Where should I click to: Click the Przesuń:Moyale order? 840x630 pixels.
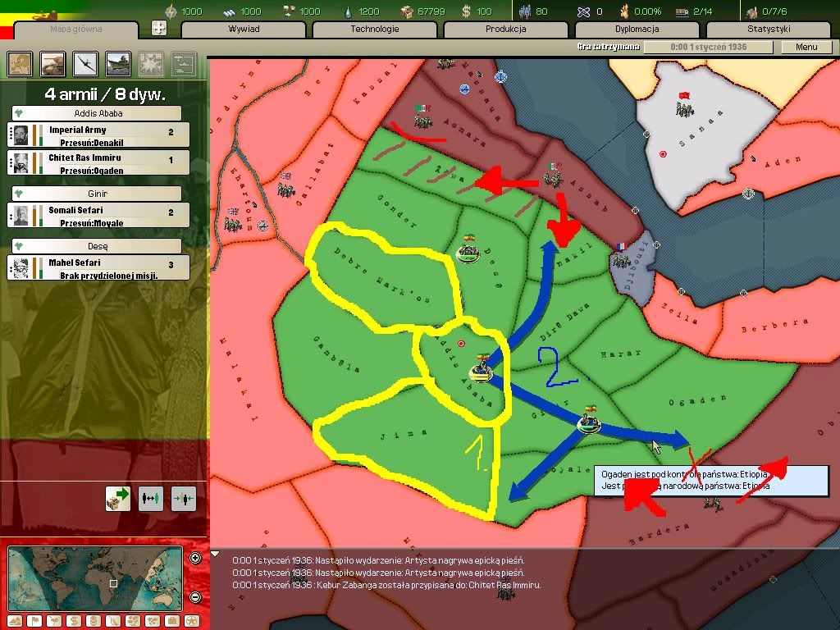pos(92,223)
